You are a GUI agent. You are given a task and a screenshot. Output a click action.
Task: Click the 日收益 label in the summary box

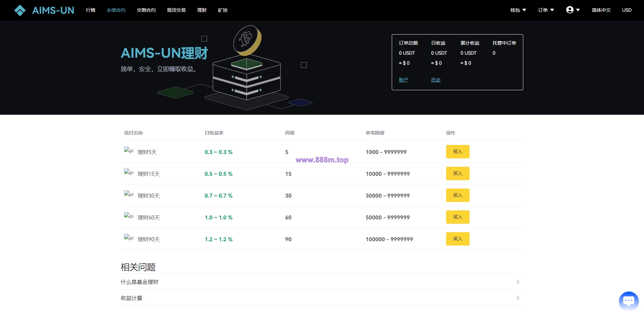[x=438, y=43]
